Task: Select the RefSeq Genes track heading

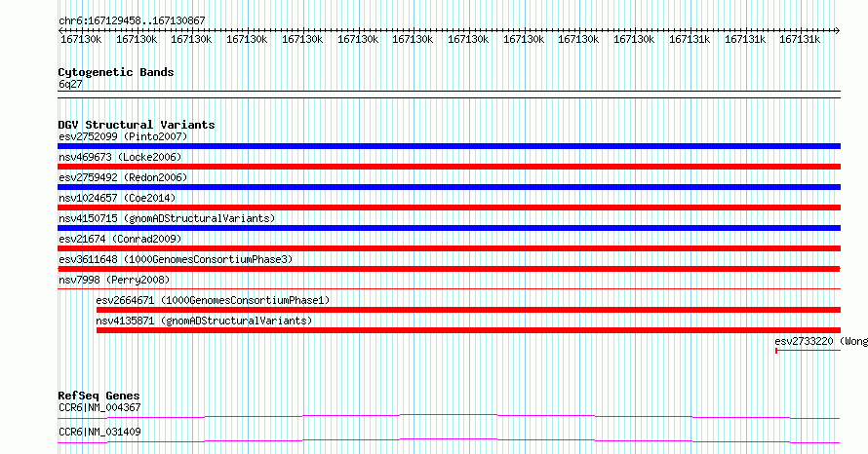Action: [99, 396]
